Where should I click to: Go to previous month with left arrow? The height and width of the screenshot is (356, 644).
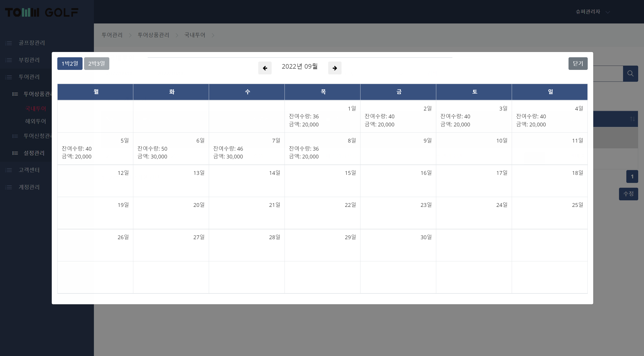[265, 68]
